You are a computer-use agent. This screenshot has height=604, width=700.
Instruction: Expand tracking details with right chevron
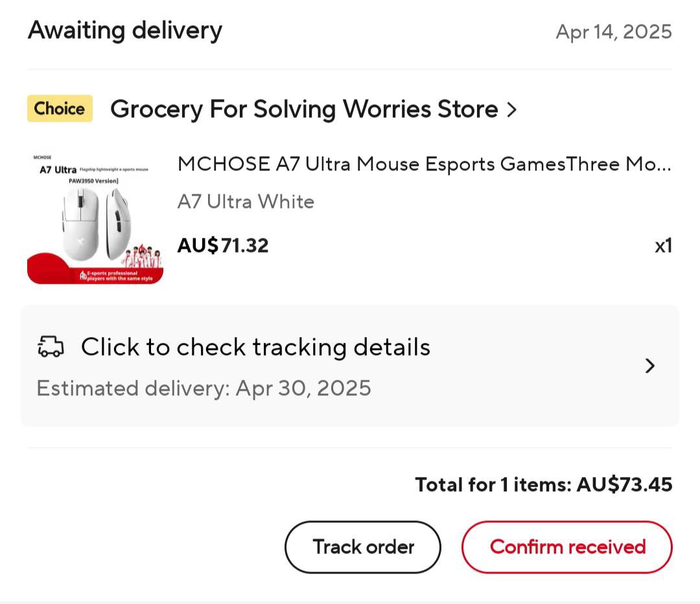click(x=650, y=366)
